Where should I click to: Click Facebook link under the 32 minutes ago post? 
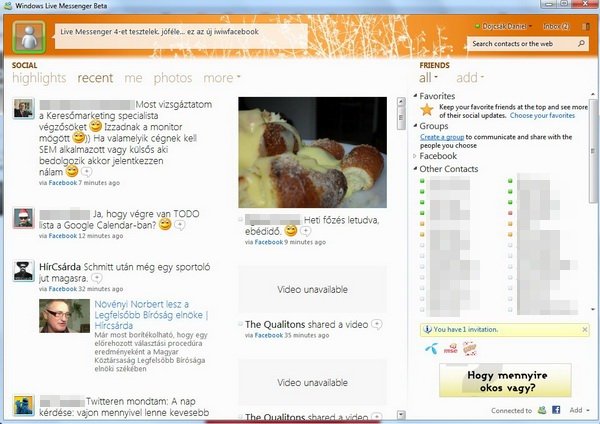click(63, 289)
